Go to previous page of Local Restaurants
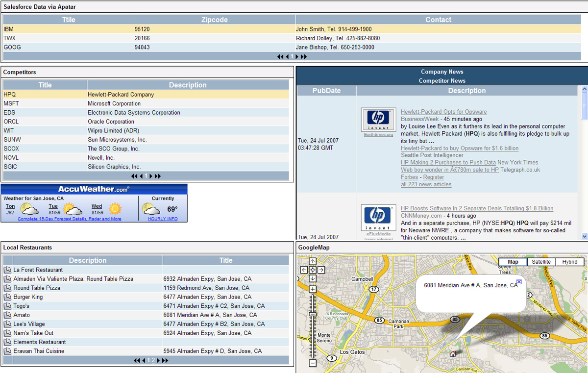This screenshot has width=588, height=373. (144, 360)
